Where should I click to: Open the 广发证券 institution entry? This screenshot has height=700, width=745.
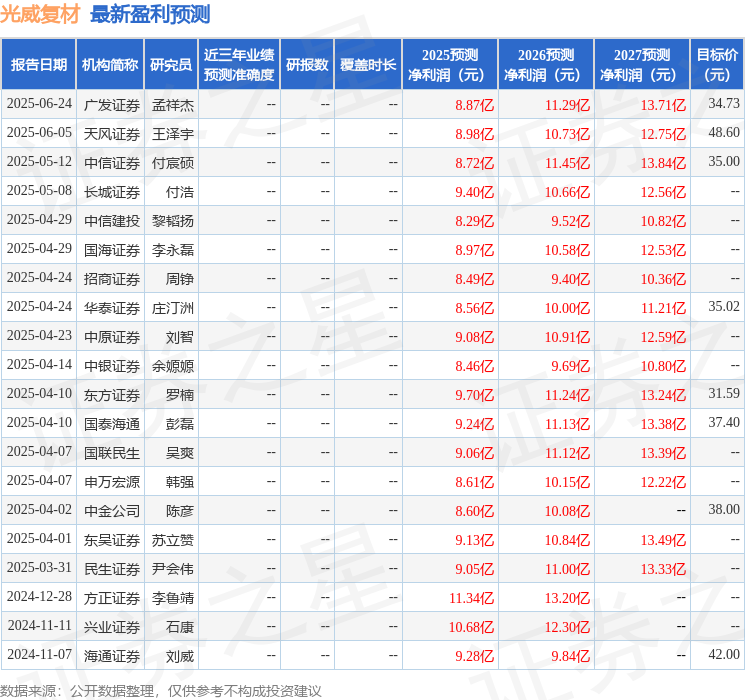(x=112, y=104)
